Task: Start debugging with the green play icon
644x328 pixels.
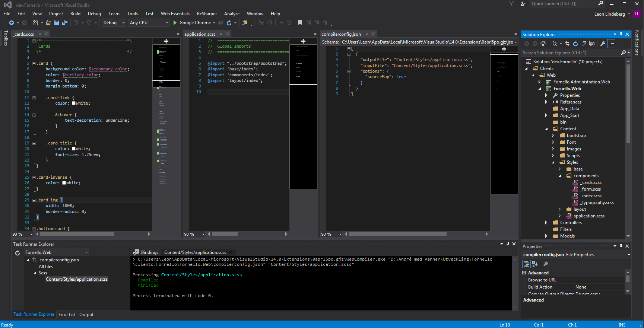Action: tap(175, 23)
